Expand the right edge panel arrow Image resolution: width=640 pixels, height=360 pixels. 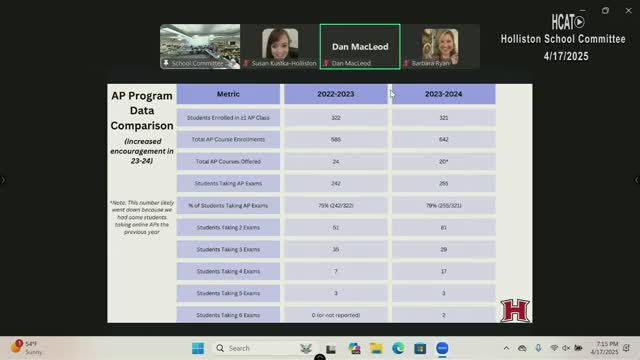pyautogui.click(x=637, y=180)
